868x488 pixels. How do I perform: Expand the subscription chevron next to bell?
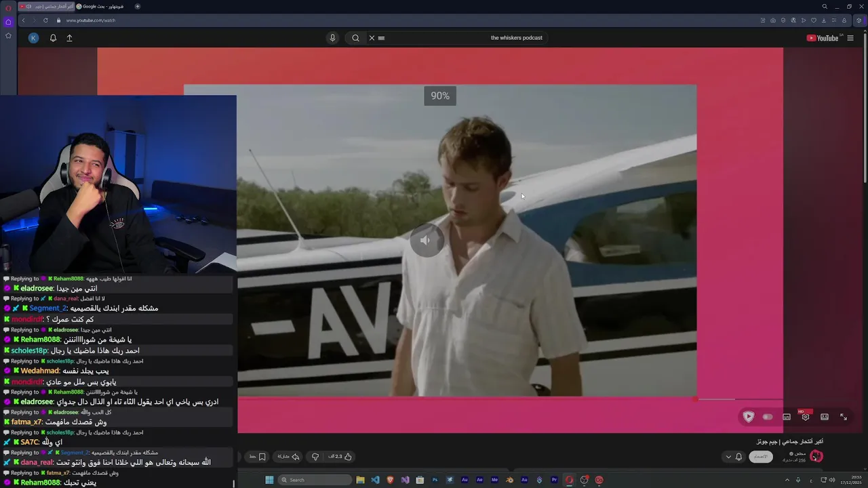click(728, 457)
